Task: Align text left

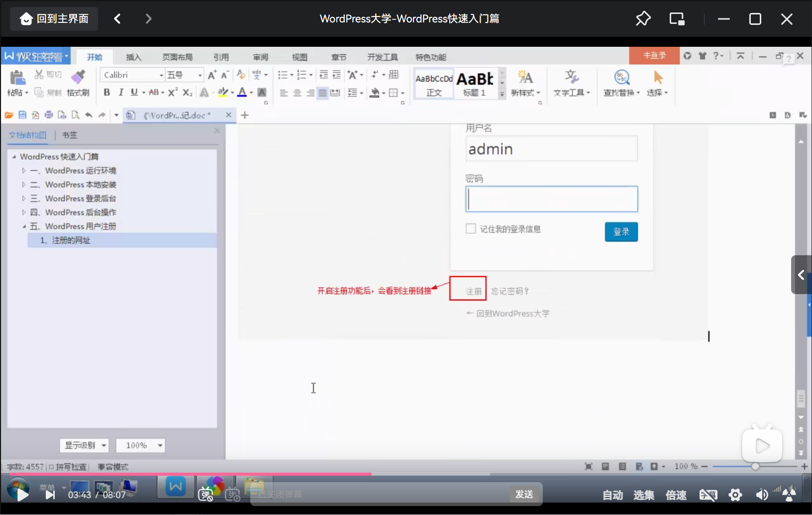Action: [x=284, y=93]
